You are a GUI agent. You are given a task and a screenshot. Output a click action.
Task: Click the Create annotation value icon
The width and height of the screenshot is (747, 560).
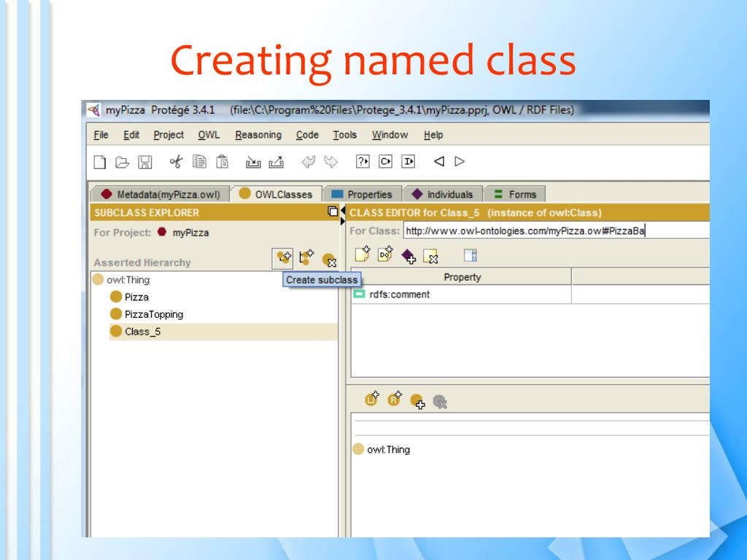click(363, 254)
